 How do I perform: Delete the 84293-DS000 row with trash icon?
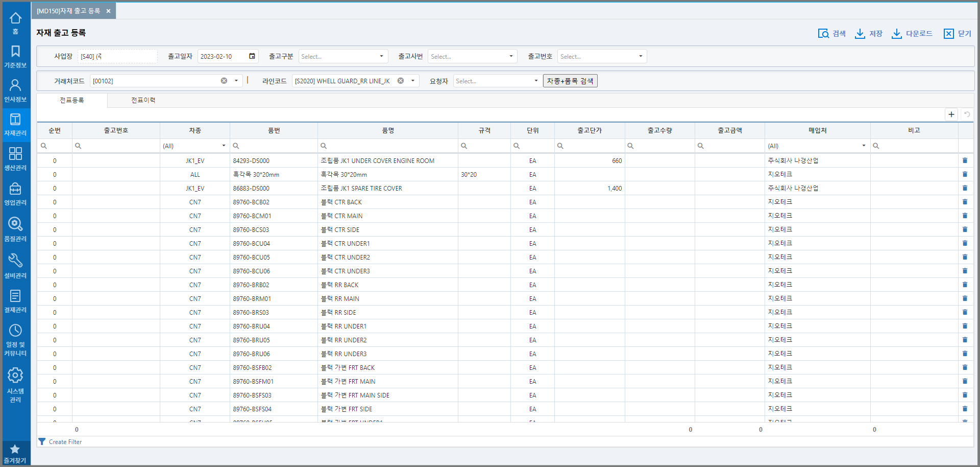pyautogui.click(x=965, y=160)
